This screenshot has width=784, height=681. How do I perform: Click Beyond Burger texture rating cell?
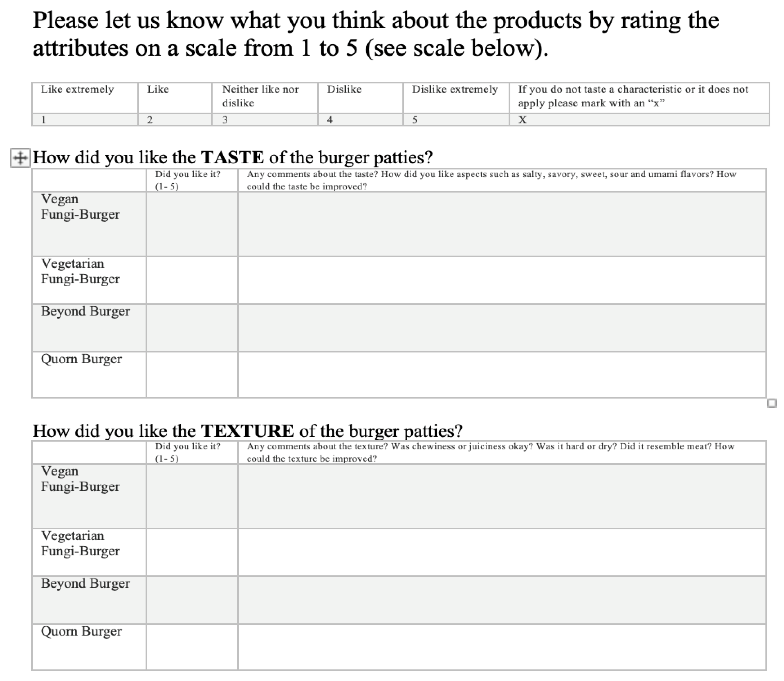coord(192,600)
